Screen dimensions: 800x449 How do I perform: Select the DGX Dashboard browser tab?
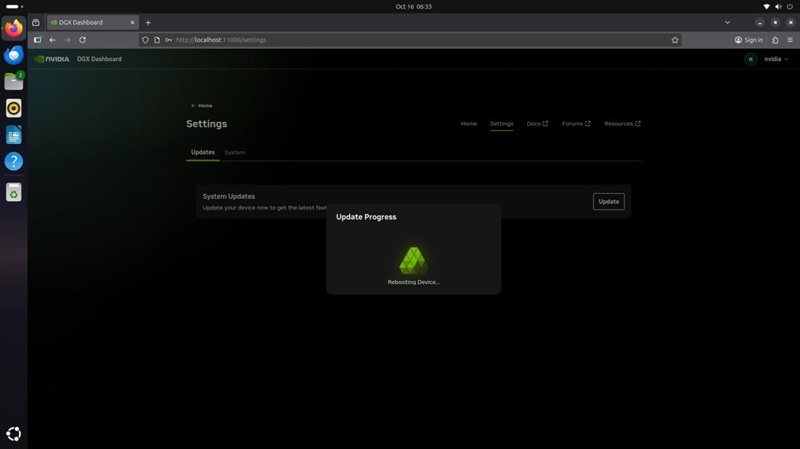(92, 22)
